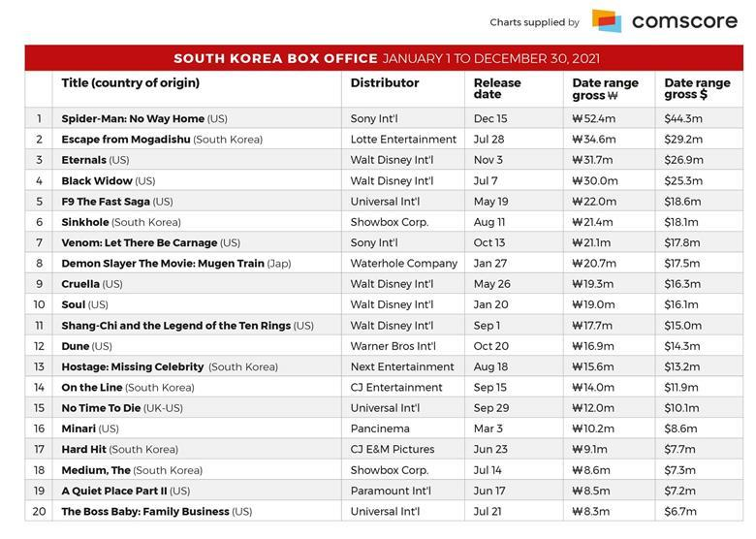Click won gross '₩34.6m'
Image resolution: width=756 pixels, height=539 pixels.
tap(594, 140)
